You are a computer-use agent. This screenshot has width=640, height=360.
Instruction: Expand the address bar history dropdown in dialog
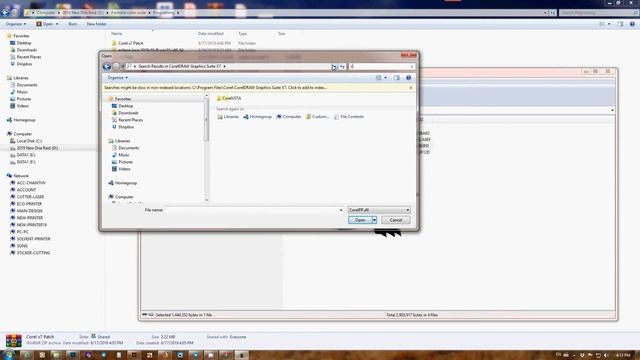pyautogui.click(x=335, y=66)
